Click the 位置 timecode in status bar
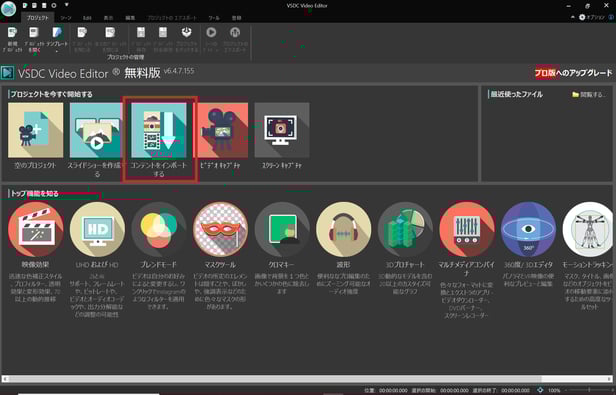 (x=393, y=390)
